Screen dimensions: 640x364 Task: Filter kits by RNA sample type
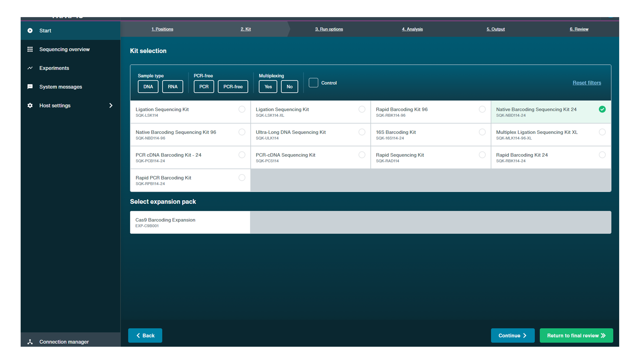(172, 87)
